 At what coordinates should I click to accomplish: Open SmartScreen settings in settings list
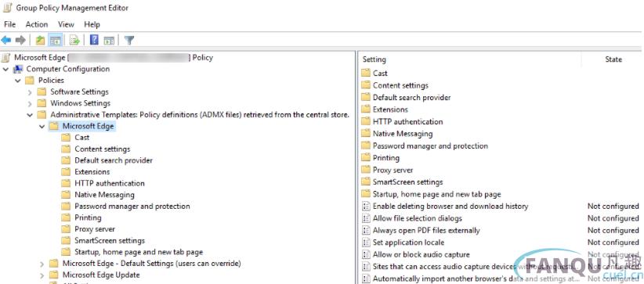click(x=408, y=182)
